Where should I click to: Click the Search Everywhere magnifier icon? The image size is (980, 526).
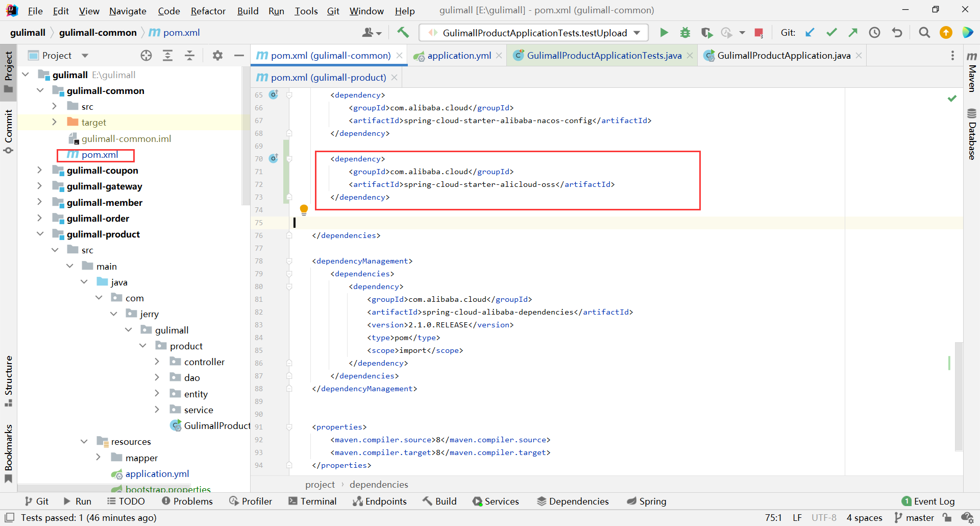(x=924, y=33)
